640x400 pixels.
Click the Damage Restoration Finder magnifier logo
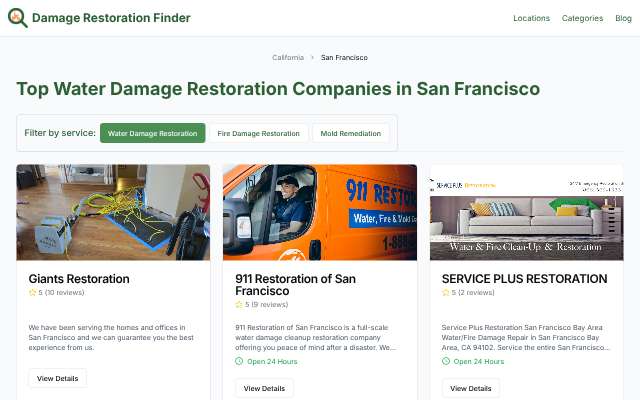[x=18, y=18]
